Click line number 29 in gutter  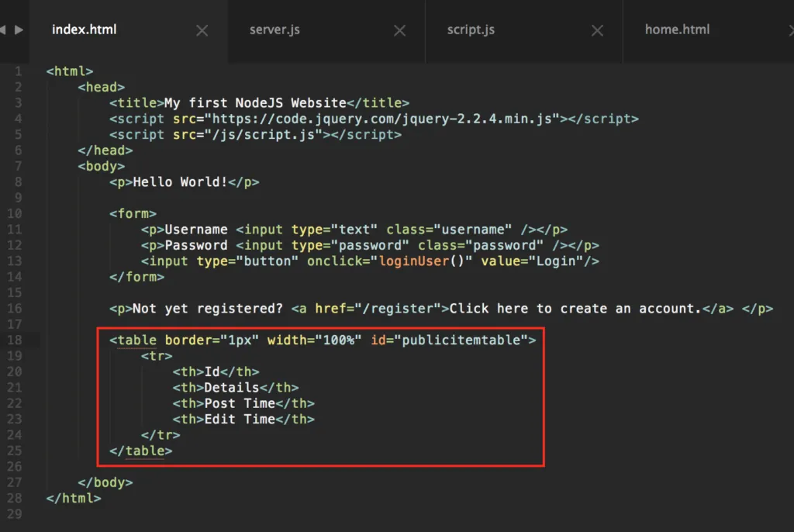(x=15, y=513)
